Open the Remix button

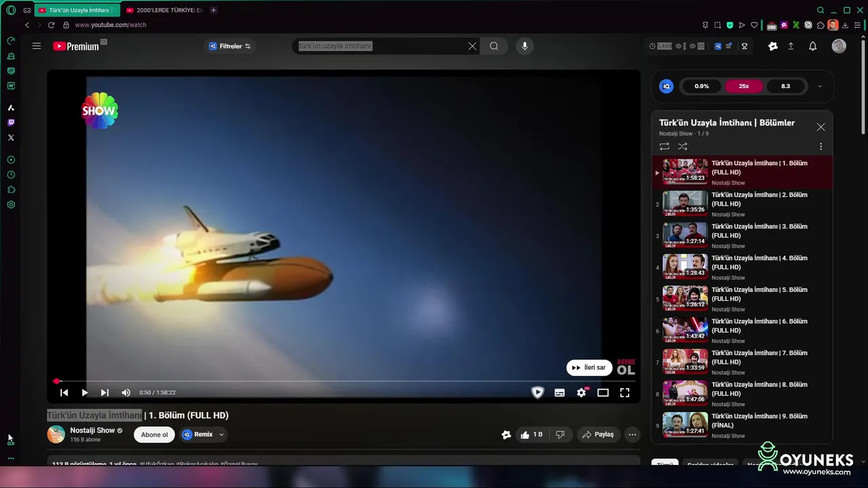pyautogui.click(x=198, y=434)
